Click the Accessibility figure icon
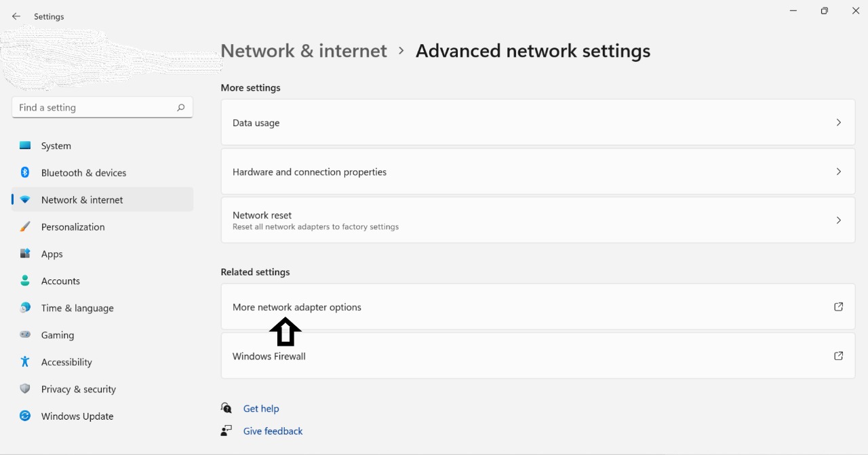The height and width of the screenshot is (455, 868). pos(25,362)
